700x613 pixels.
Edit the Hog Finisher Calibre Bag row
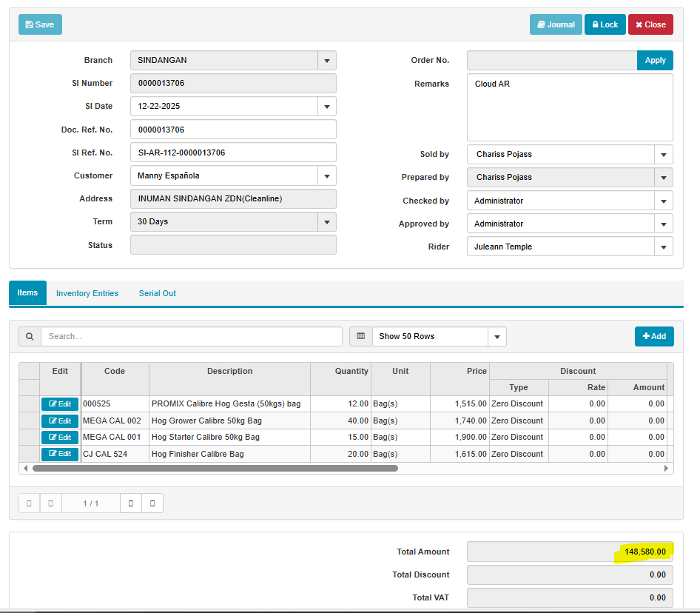[60, 454]
